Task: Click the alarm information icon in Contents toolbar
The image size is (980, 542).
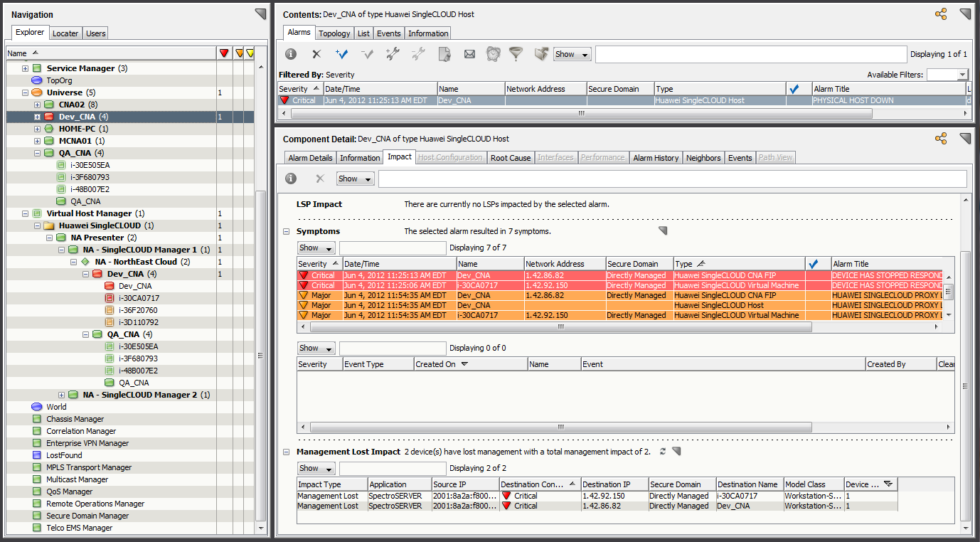Action: pos(291,54)
